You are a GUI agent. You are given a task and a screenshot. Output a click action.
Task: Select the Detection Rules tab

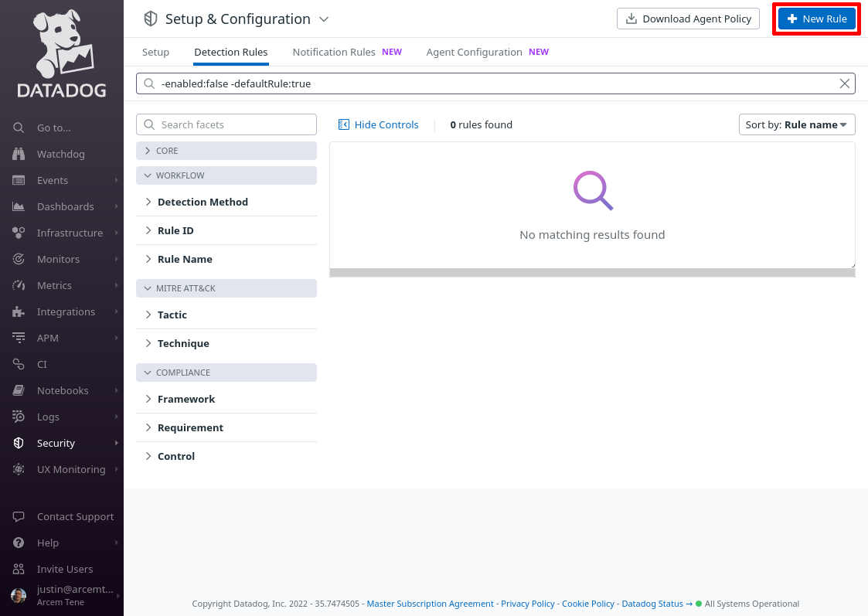231,52
